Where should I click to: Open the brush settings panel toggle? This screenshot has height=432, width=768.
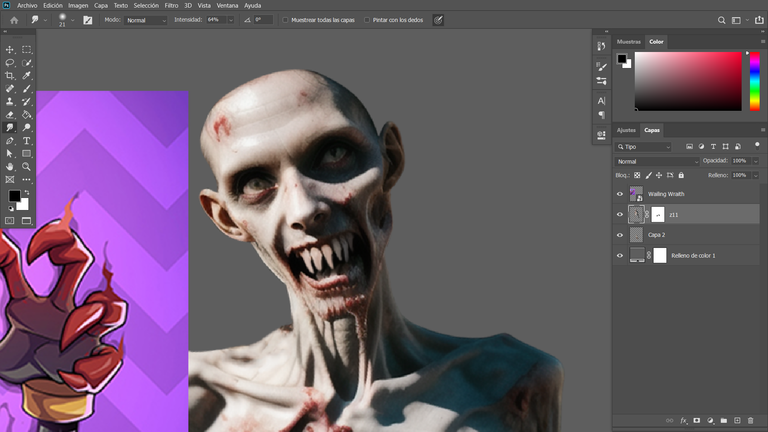click(x=88, y=20)
